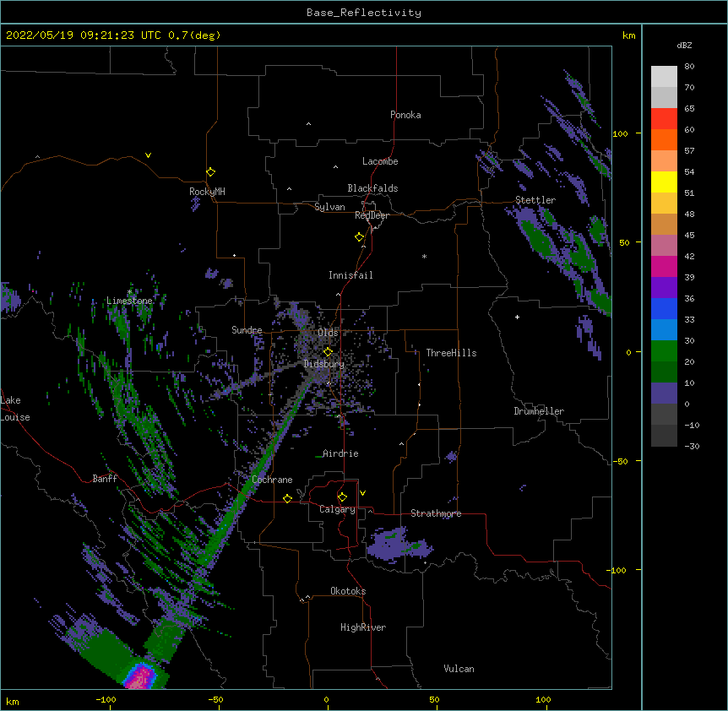The width and height of the screenshot is (728, 711).
Task: Click the Olds town label
Action: 328,333
